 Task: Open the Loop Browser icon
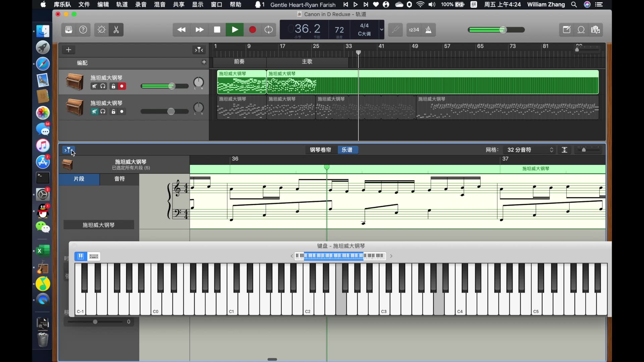[581, 30]
